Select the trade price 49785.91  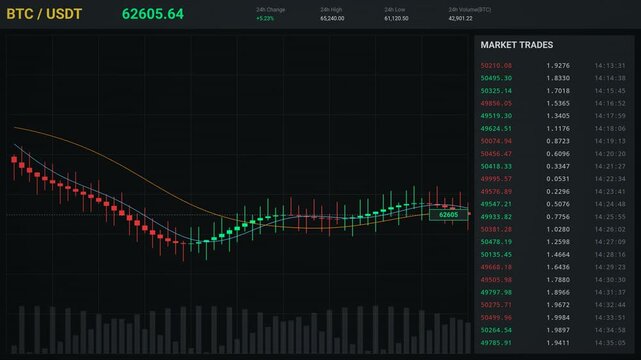tap(496, 342)
